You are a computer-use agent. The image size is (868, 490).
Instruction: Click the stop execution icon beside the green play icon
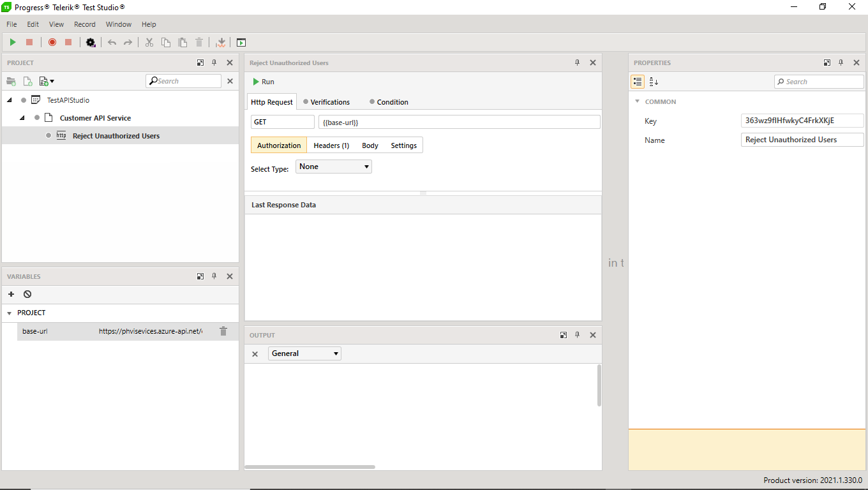point(29,42)
